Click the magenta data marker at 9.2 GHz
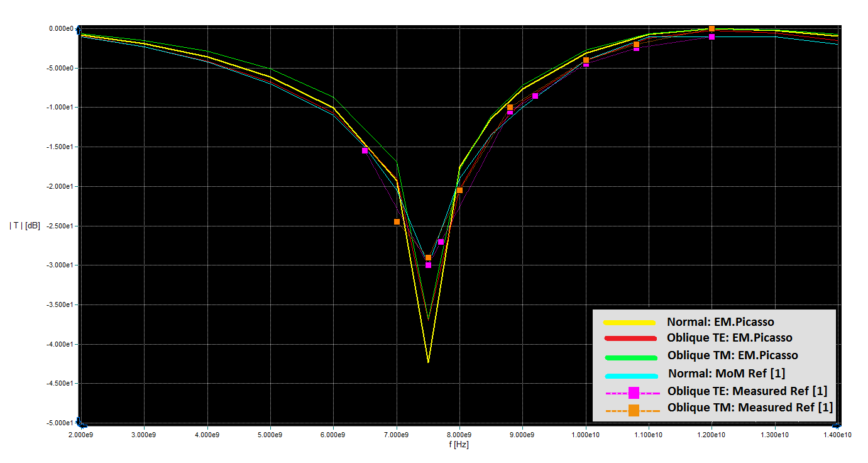 click(x=535, y=96)
